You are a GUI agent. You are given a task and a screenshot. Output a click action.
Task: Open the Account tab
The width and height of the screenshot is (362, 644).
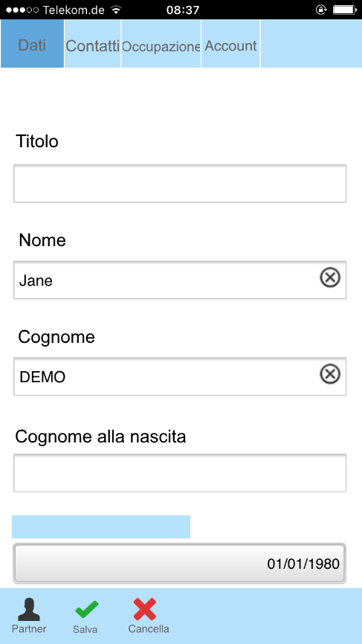[230, 44]
